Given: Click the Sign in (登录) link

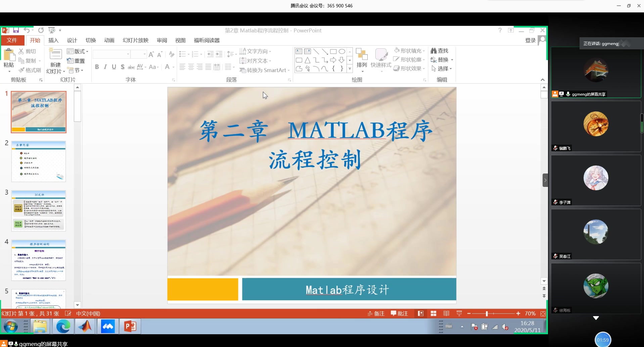Looking at the screenshot, I should (530, 40).
